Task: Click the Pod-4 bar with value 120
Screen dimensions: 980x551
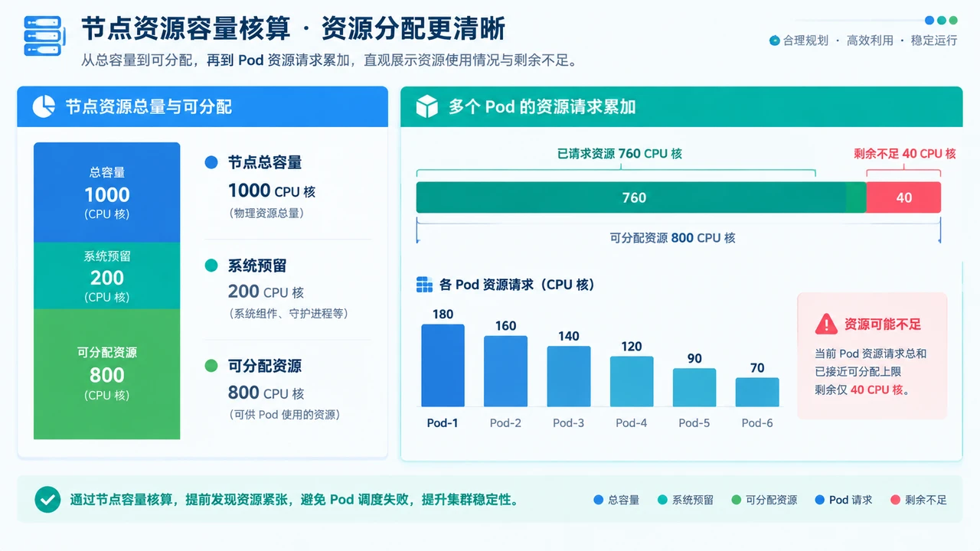Action: pyautogui.click(x=632, y=381)
